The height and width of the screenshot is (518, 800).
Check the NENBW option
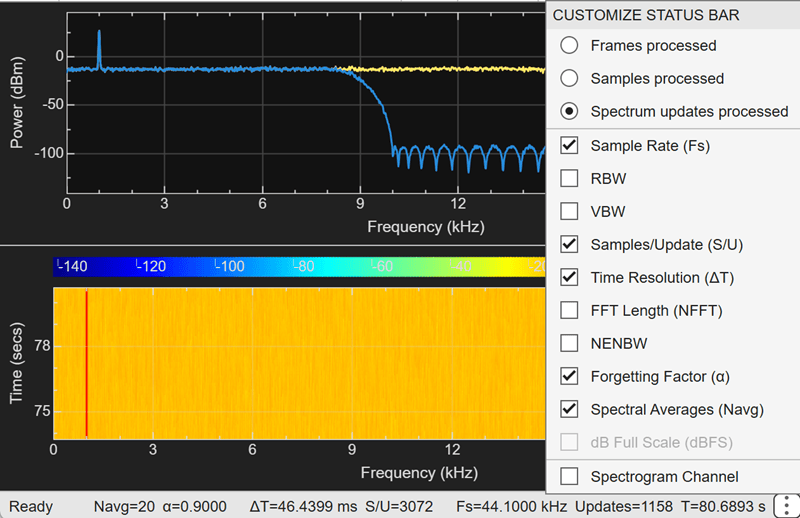(x=569, y=343)
